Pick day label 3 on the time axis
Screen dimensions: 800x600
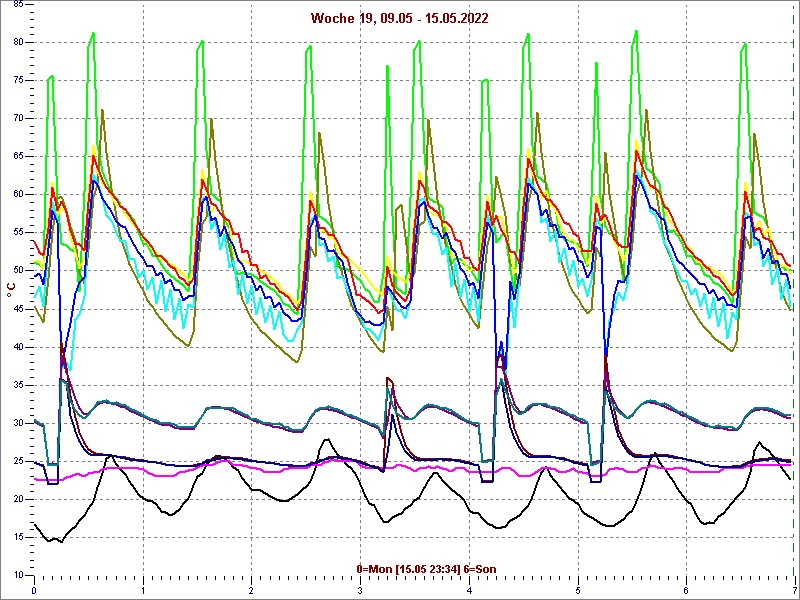[x=361, y=592]
